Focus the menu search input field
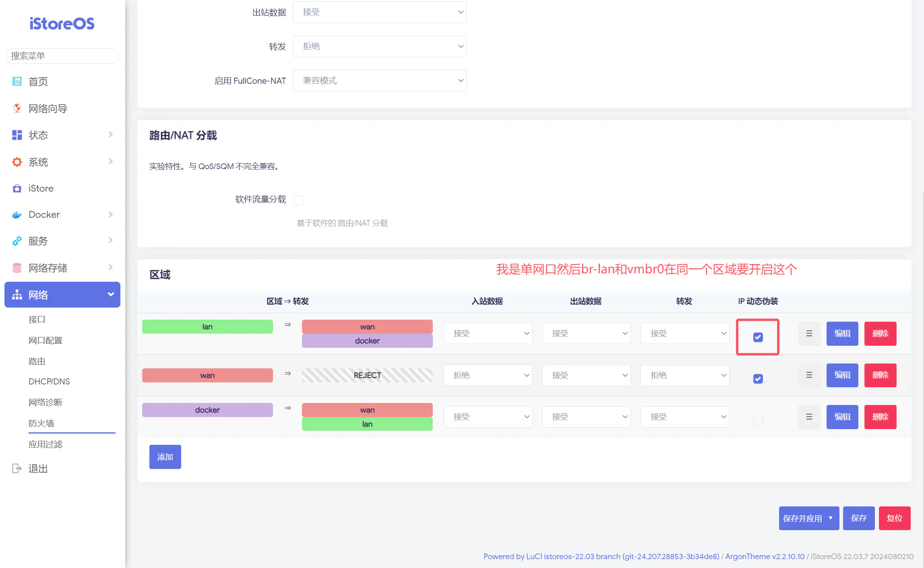 coord(62,56)
